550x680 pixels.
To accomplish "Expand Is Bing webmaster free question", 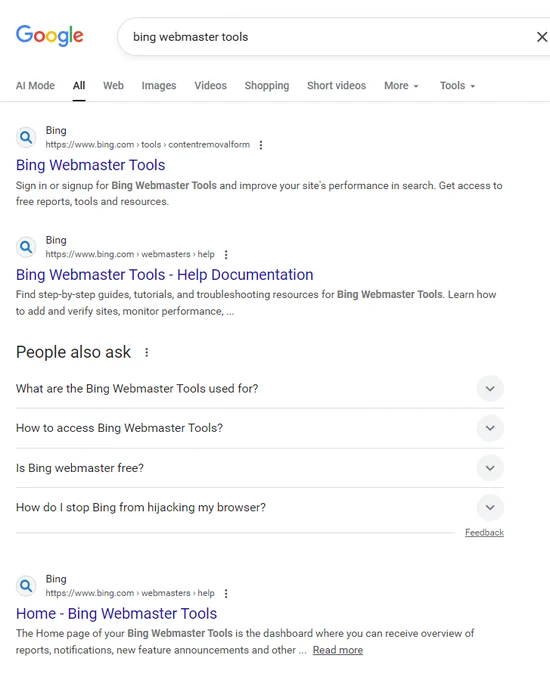I will pyautogui.click(x=490, y=468).
